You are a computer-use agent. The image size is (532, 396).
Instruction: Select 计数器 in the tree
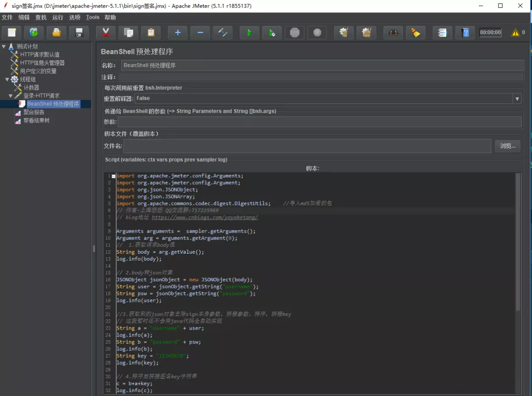(x=31, y=88)
